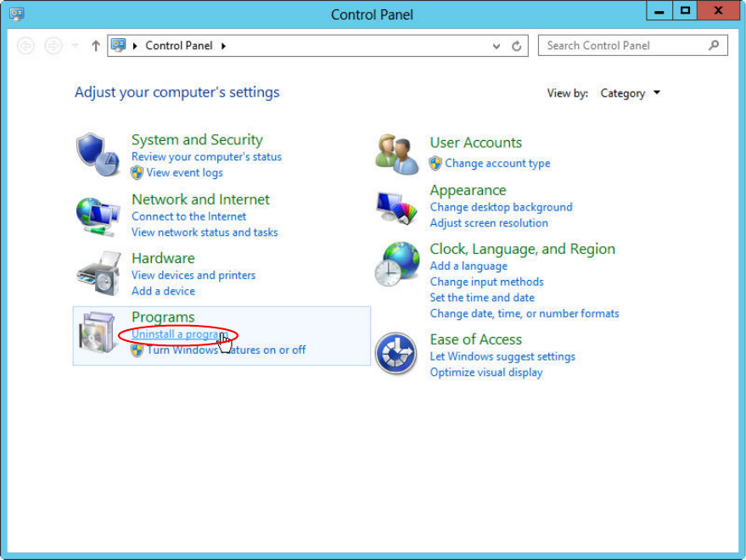Click Add a device link
This screenshot has width=746, height=560.
(163, 291)
